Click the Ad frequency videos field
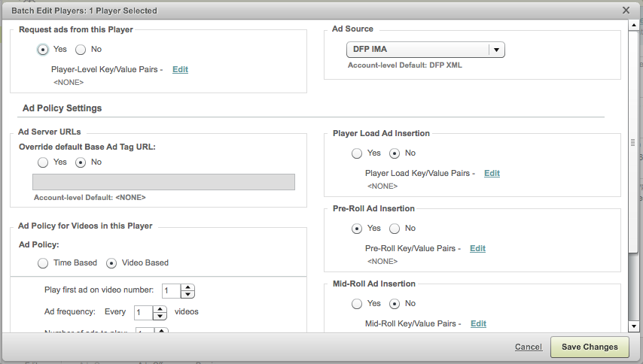The width and height of the screenshot is (643, 364). 143,313
